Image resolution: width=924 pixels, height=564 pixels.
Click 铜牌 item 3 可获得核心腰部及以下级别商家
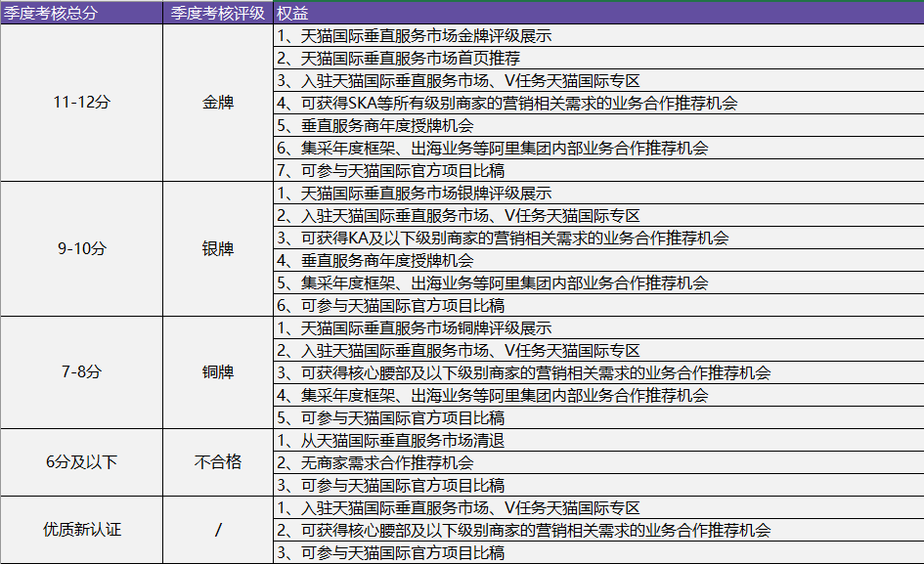(598, 373)
